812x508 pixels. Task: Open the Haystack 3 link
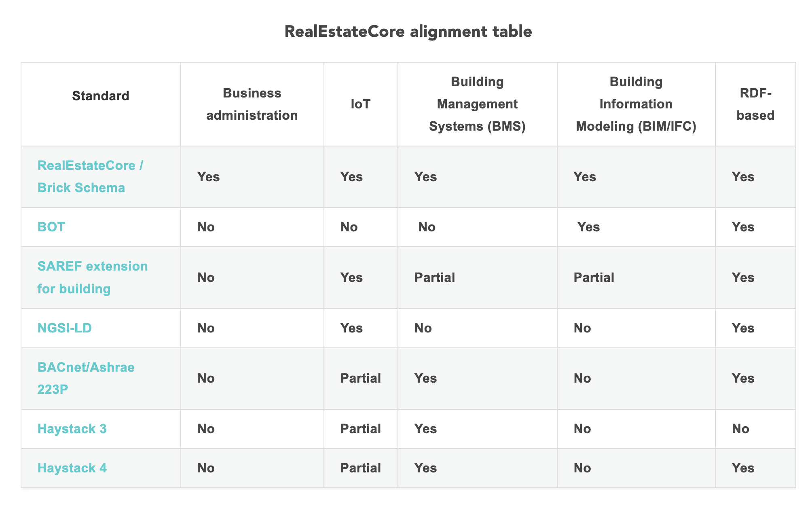(x=72, y=429)
